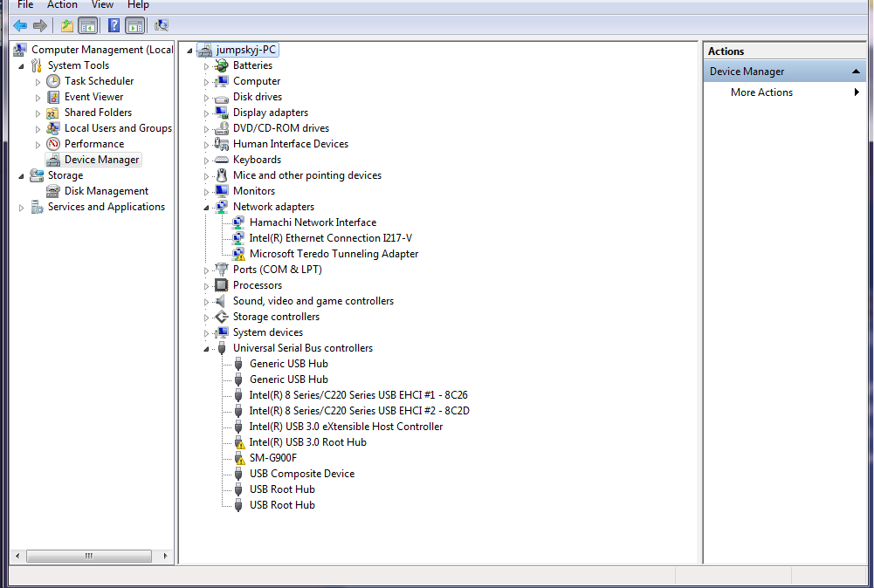
Task: Click the console tree horizontal scrollbar thumb
Action: (x=89, y=556)
